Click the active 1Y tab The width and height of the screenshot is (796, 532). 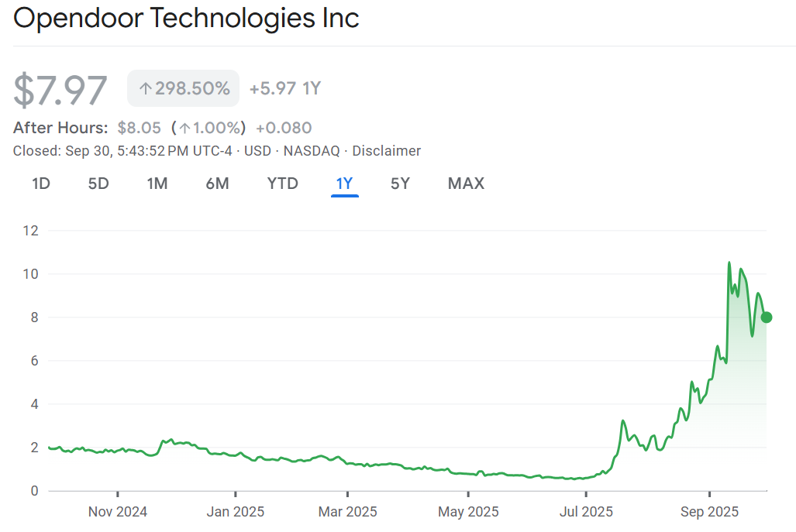click(344, 184)
